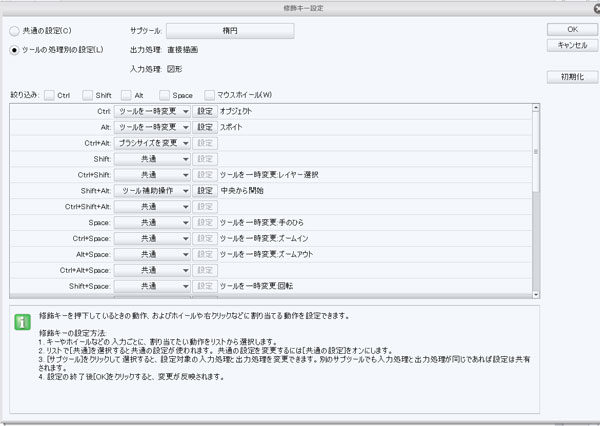Click the 中央から開始 text
This screenshot has height=426, width=600.
tap(242, 191)
